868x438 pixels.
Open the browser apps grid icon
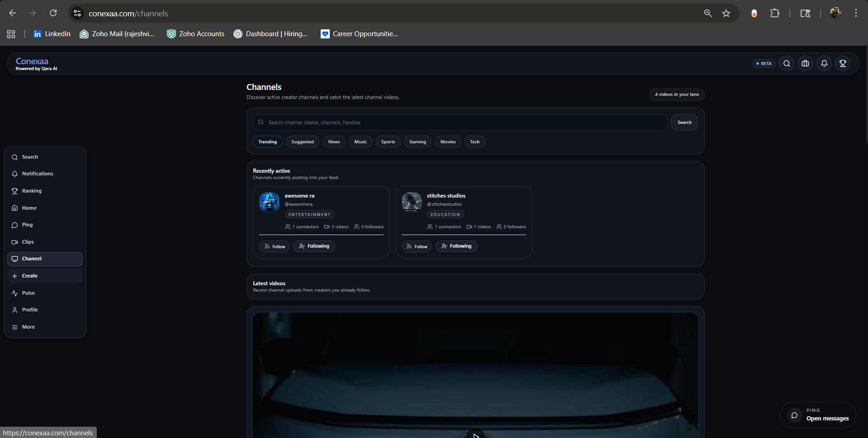(x=11, y=34)
